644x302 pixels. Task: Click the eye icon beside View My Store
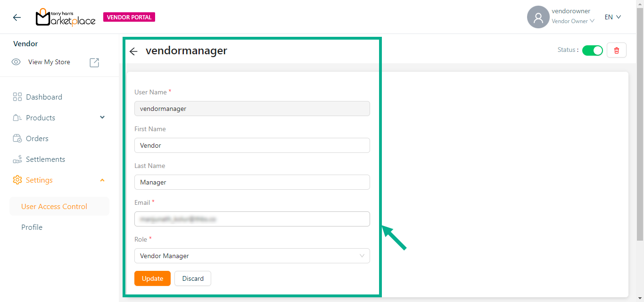(16, 62)
